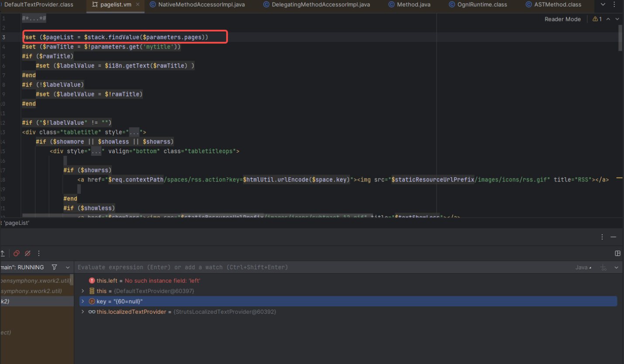Expand the key variable node
This screenshot has height=364, width=624.
83,301
